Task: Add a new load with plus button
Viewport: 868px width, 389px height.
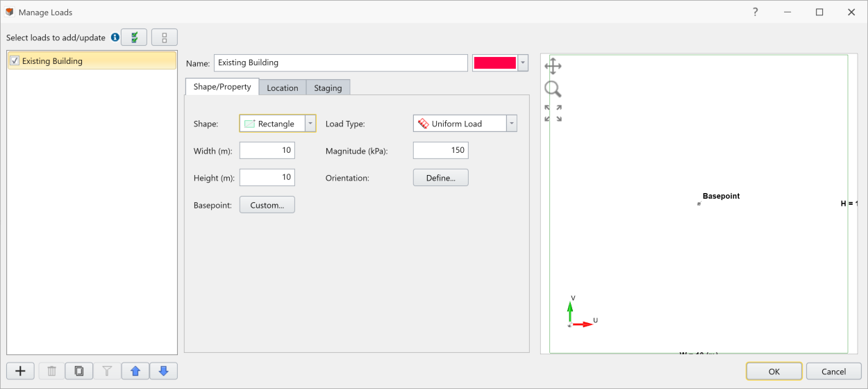Action: click(20, 371)
